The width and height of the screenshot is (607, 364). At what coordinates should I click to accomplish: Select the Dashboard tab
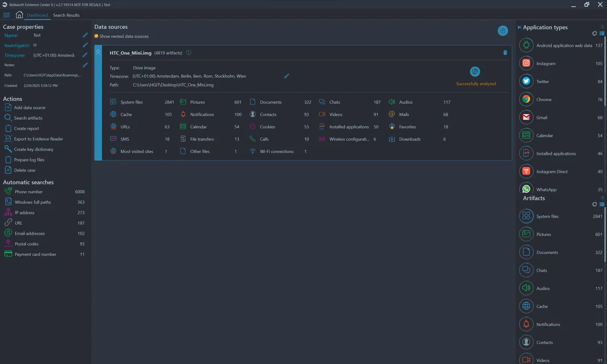click(x=37, y=15)
